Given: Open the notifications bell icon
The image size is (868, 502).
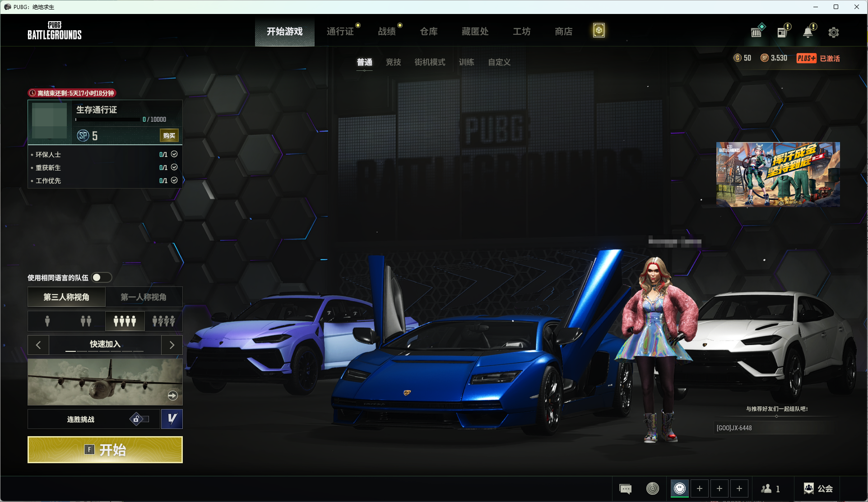Looking at the screenshot, I should (808, 32).
